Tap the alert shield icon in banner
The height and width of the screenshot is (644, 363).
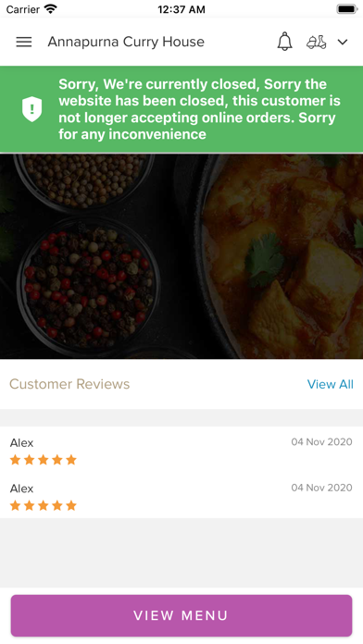(32, 109)
